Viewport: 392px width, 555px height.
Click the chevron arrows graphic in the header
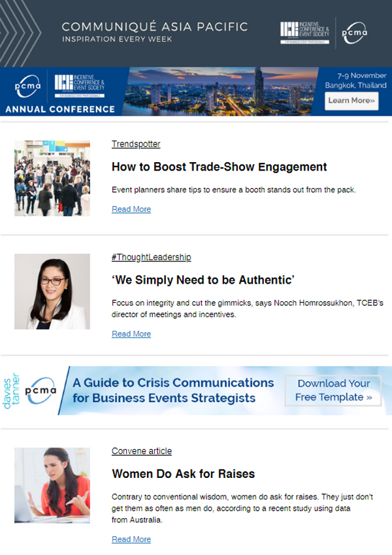point(20,33)
